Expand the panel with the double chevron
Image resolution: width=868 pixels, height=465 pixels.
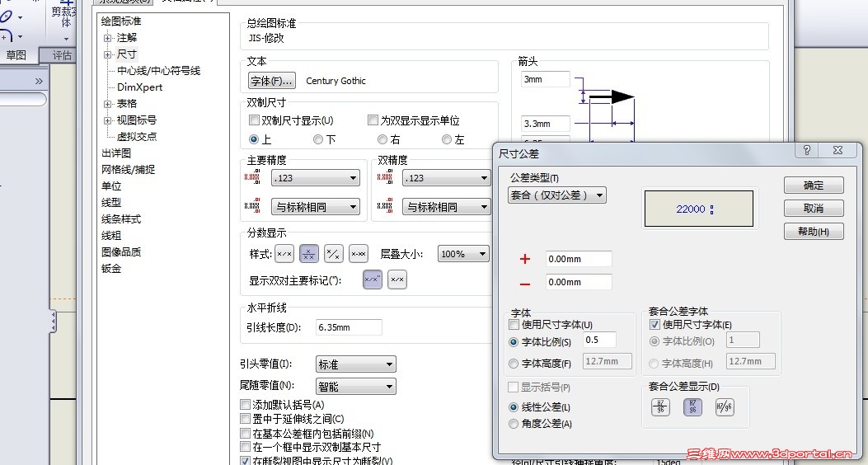point(39,82)
